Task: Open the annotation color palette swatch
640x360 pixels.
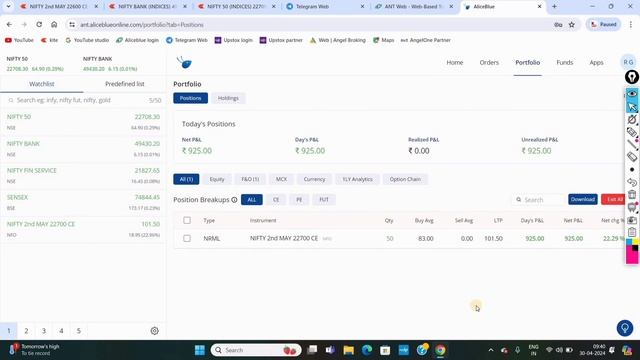Action: [x=632, y=251]
